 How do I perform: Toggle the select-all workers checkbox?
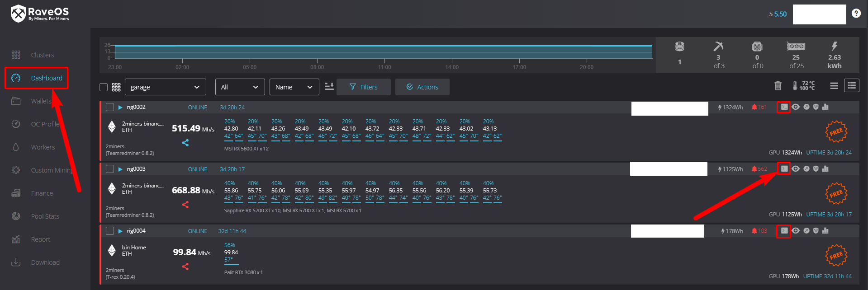[x=104, y=87]
